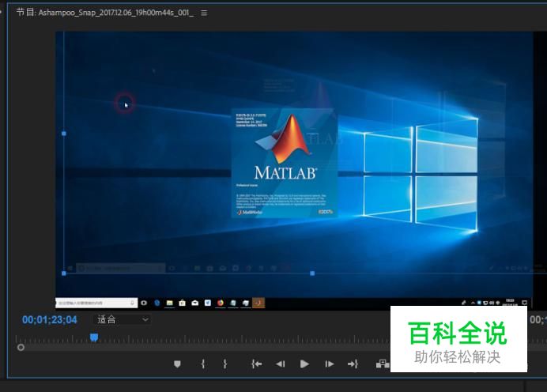The height and width of the screenshot is (392, 547).
Task: Open the 适合 zoom level dropdown
Action: tap(122, 319)
